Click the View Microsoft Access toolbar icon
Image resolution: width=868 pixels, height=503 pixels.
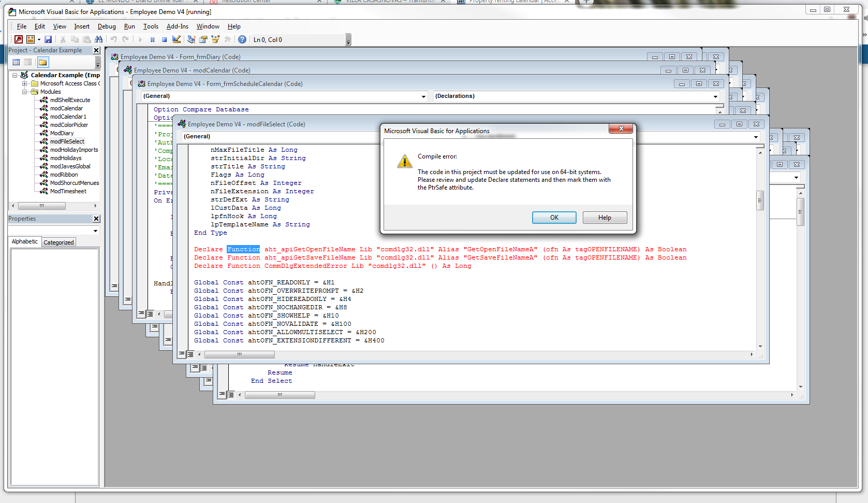(x=19, y=39)
